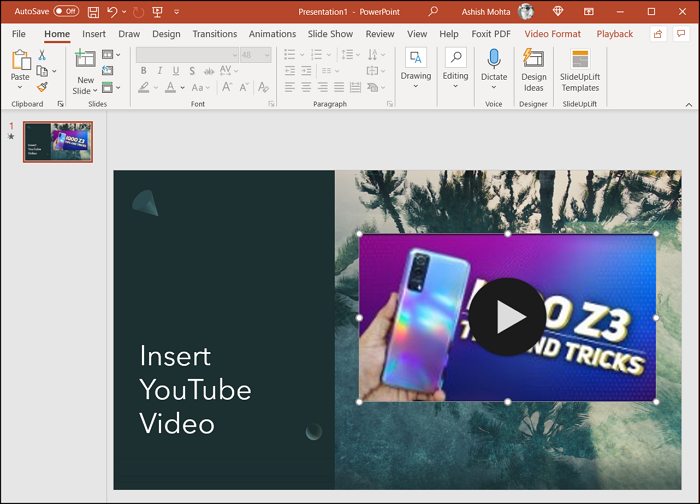
Task: Toggle Italic formatting
Action: [x=159, y=71]
